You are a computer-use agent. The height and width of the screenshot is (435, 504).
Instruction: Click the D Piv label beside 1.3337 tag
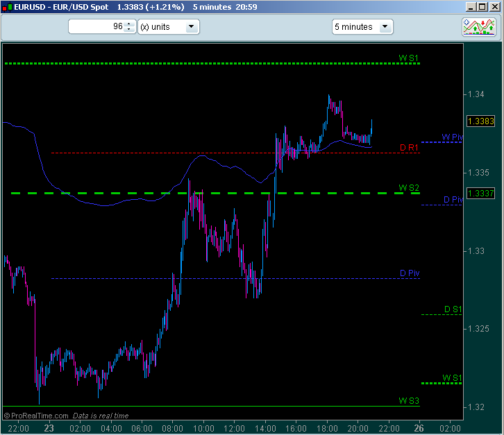(x=453, y=200)
